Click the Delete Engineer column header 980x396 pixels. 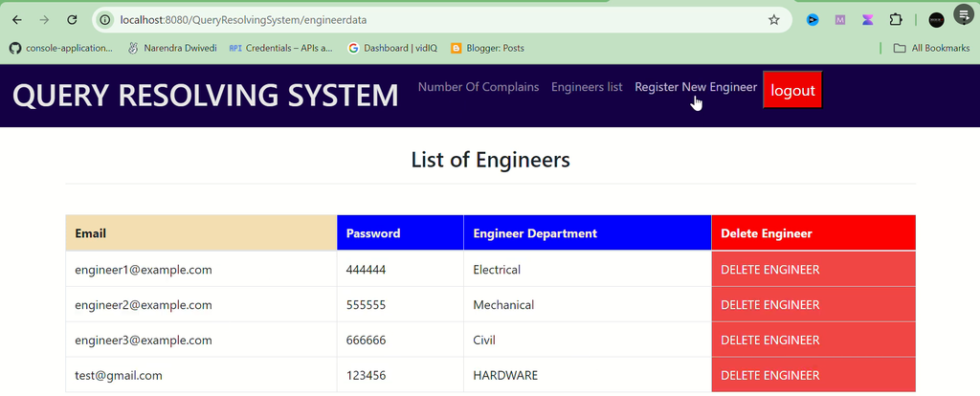pos(813,233)
